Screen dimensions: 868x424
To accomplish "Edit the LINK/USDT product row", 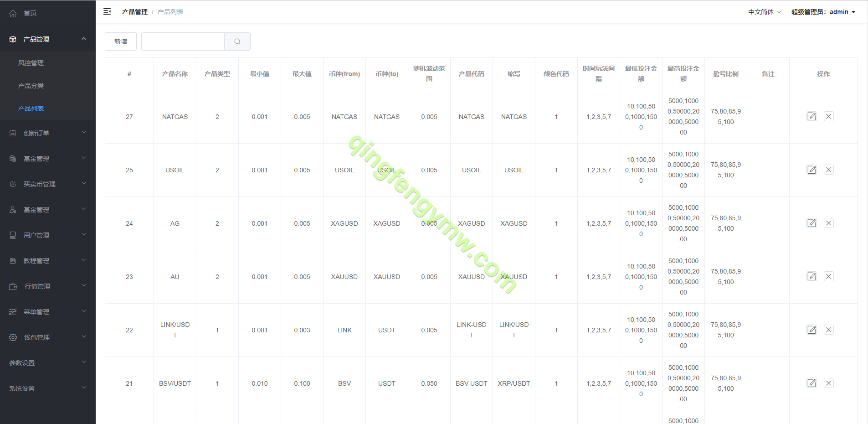I will pos(812,330).
